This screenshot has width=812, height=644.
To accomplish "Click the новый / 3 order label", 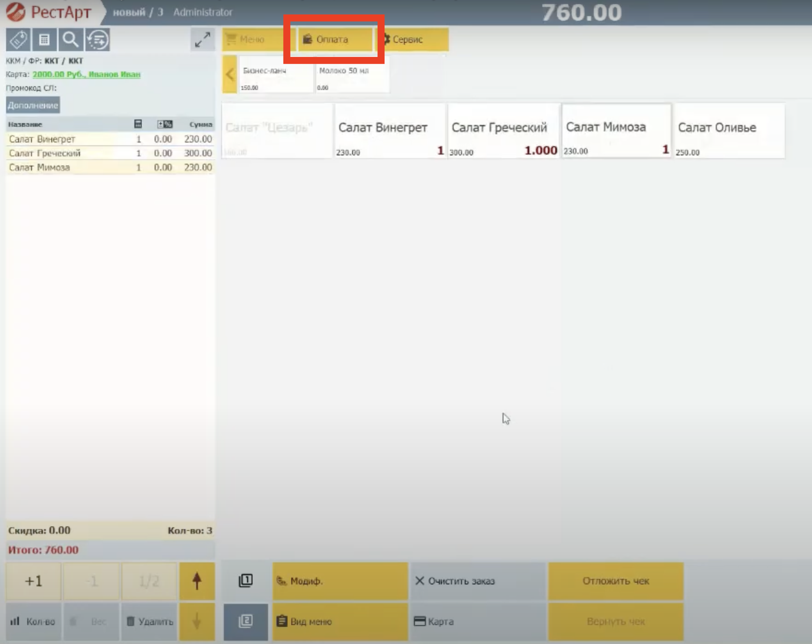I will [138, 12].
